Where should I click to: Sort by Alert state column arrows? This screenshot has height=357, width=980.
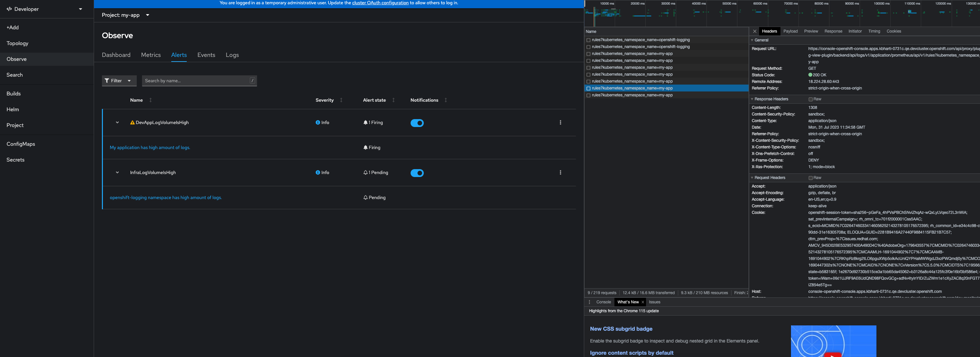click(394, 100)
